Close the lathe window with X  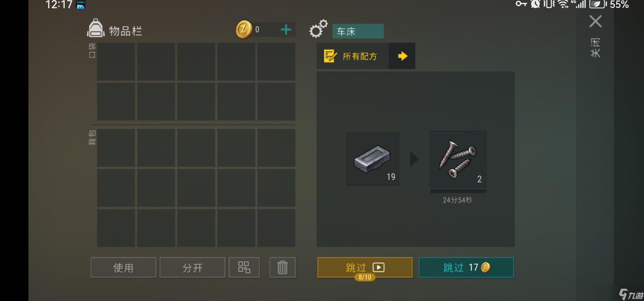tap(595, 21)
